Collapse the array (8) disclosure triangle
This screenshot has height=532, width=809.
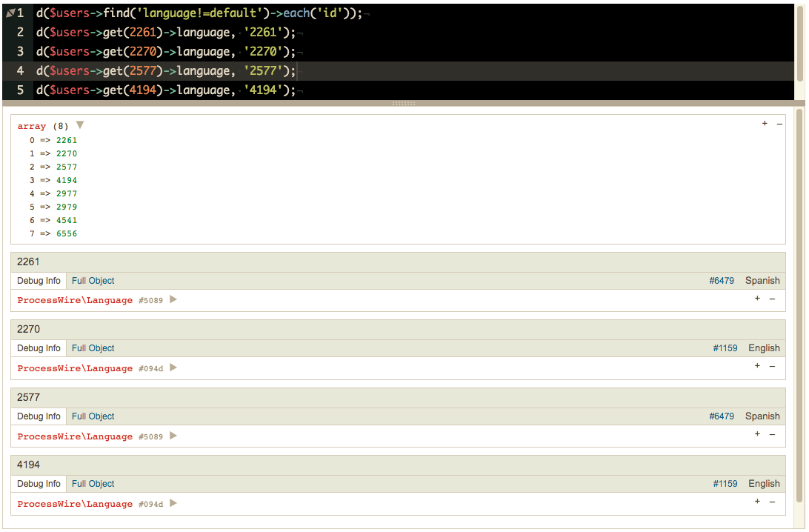coord(80,125)
